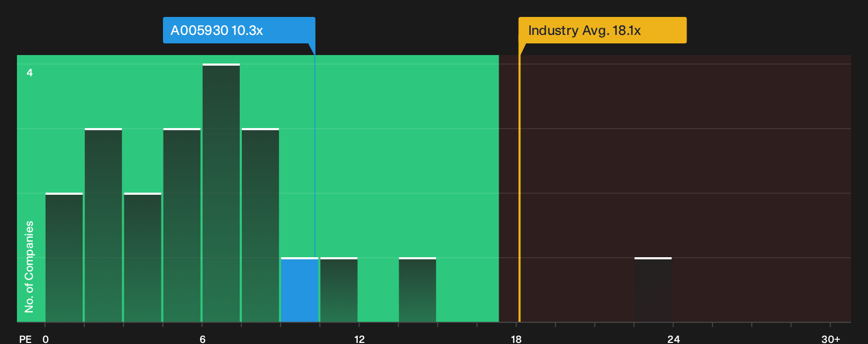
Task: Click the A005930 10.3x label
Action: (239, 30)
